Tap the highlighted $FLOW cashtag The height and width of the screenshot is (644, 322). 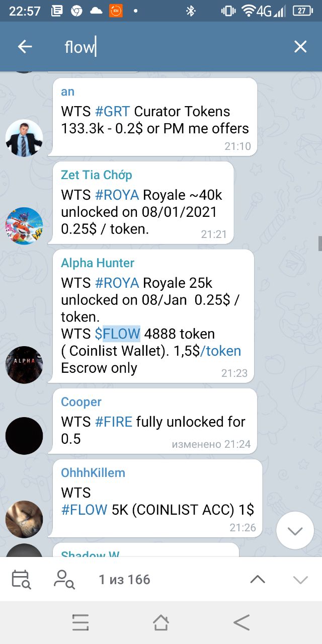[x=117, y=334]
